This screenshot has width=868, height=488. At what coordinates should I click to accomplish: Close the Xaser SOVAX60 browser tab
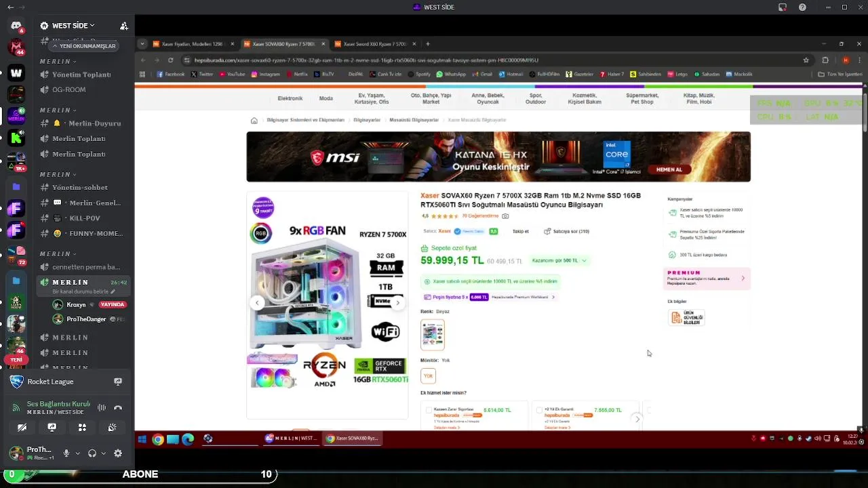point(323,44)
